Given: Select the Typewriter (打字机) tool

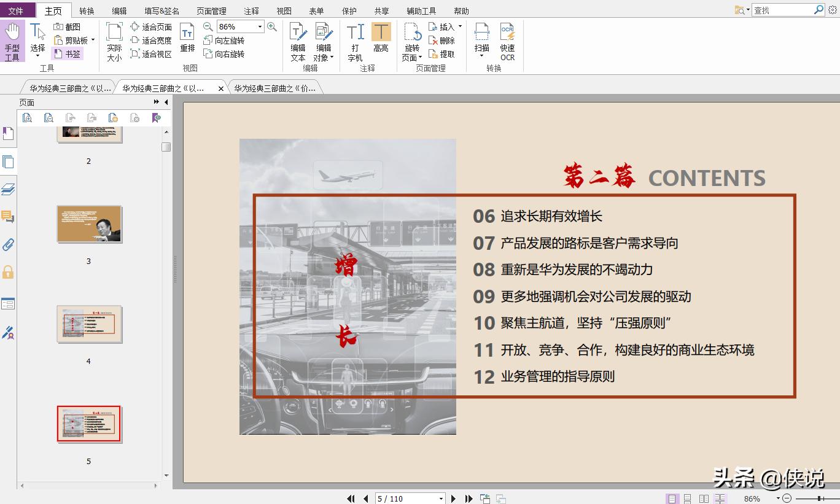Looking at the screenshot, I should (x=355, y=41).
